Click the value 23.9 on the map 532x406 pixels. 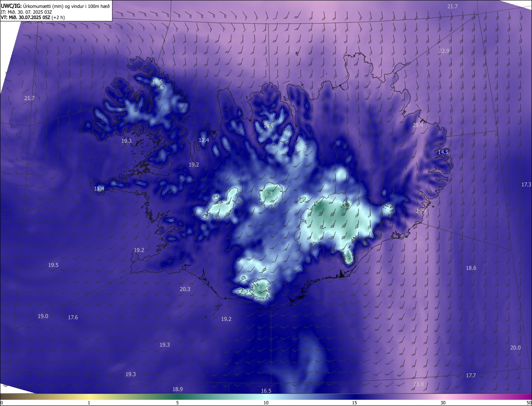[444, 51]
